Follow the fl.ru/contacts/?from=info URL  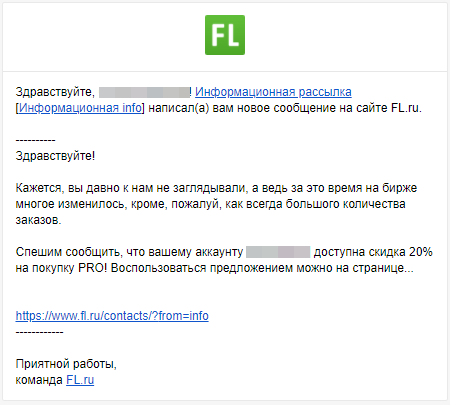click(x=112, y=315)
